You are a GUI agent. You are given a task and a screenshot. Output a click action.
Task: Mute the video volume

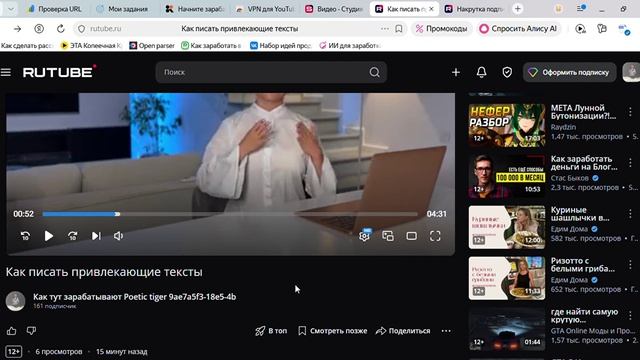click(118, 236)
